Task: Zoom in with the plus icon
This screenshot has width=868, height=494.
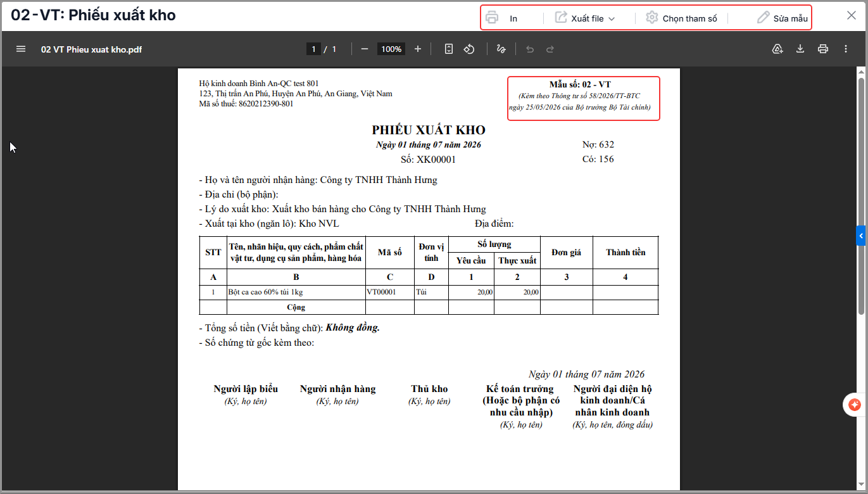Action: pyautogui.click(x=418, y=49)
